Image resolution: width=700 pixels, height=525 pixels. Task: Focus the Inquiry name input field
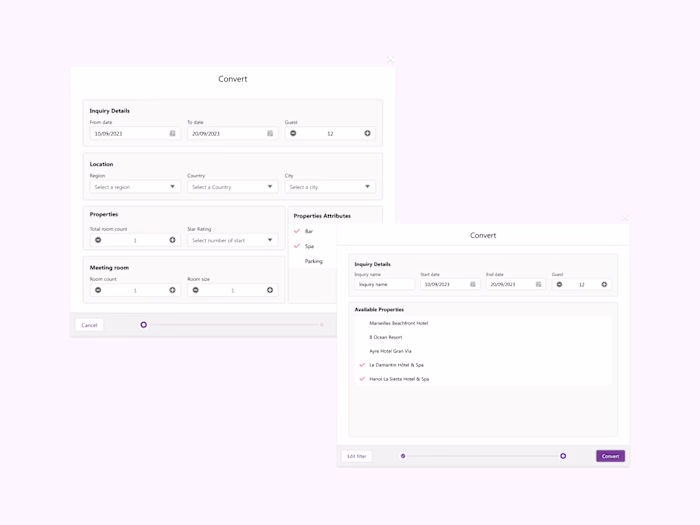click(384, 284)
